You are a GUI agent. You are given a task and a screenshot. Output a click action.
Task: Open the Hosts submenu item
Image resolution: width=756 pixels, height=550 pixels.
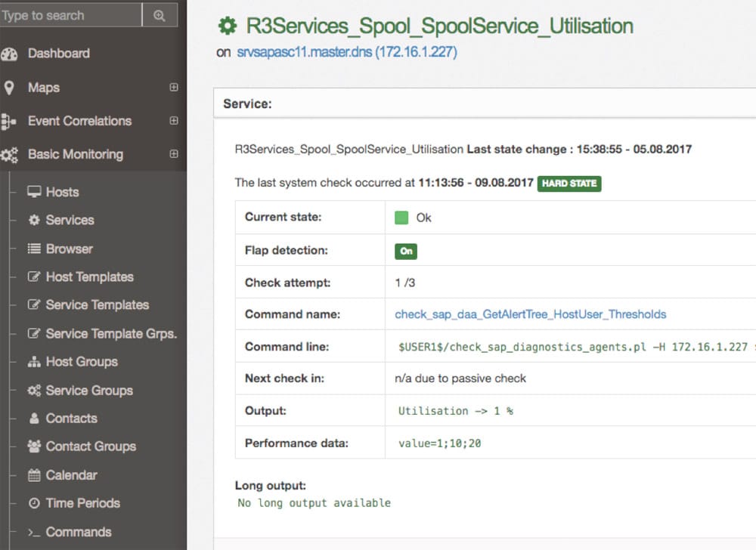(62, 192)
